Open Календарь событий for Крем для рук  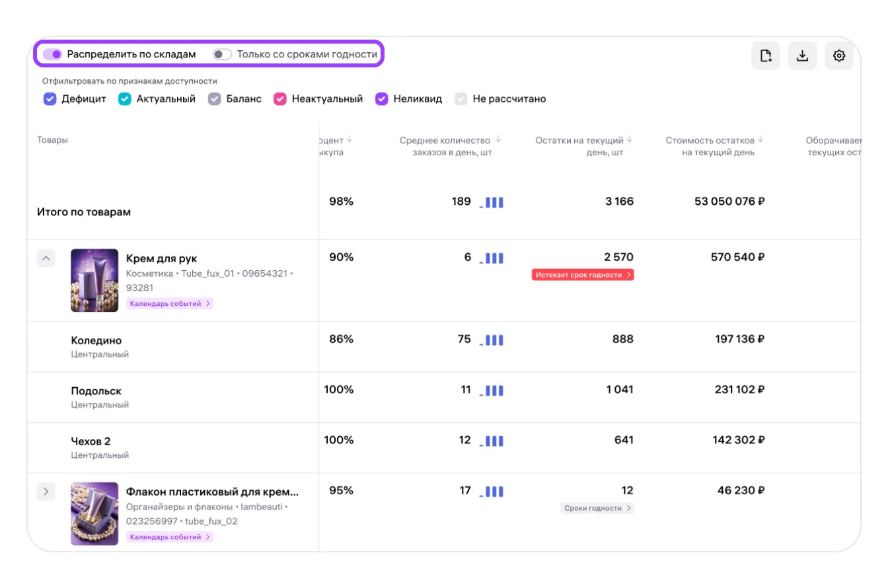[x=170, y=304]
